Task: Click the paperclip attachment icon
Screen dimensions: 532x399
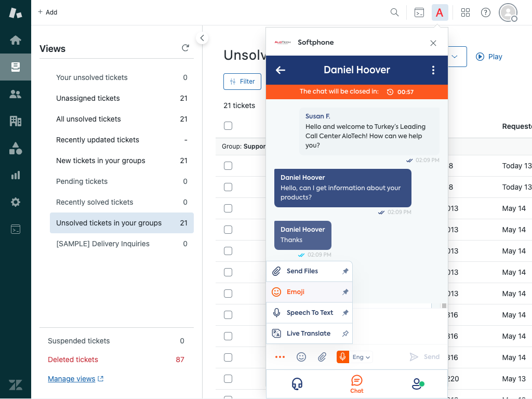Action: tap(322, 357)
